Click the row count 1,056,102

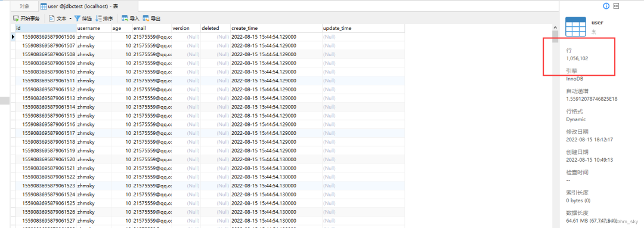pos(577,58)
